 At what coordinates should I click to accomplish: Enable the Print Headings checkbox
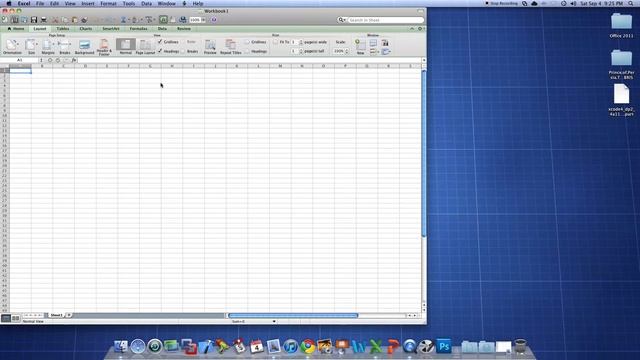point(247,51)
